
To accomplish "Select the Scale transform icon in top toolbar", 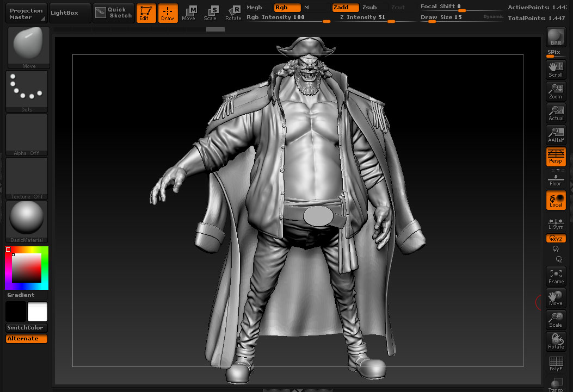I will (x=211, y=13).
